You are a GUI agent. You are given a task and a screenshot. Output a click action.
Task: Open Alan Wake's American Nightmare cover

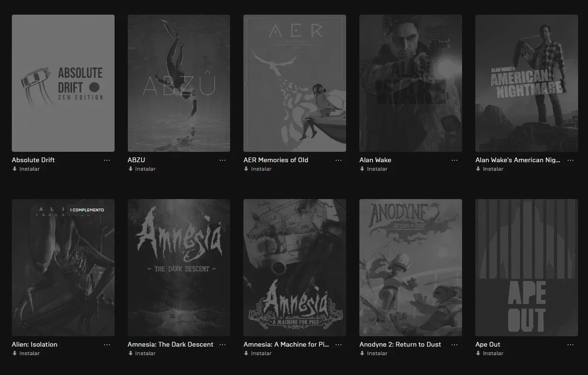click(x=526, y=83)
